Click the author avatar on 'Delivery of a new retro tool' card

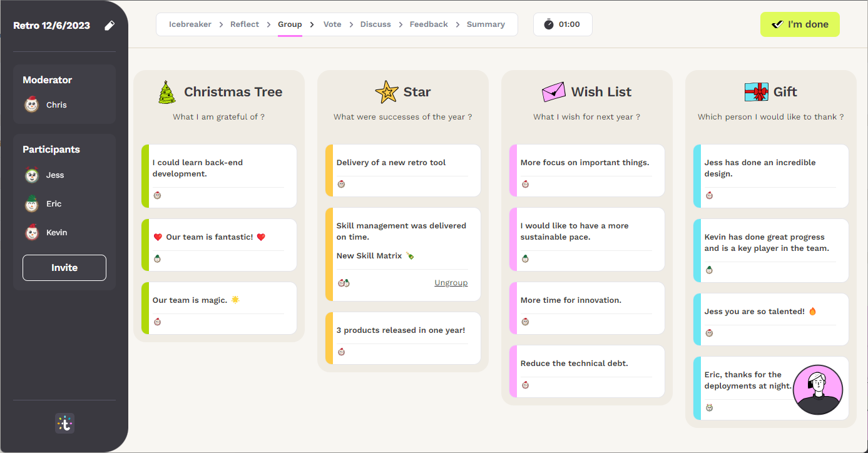click(x=341, y=184)
